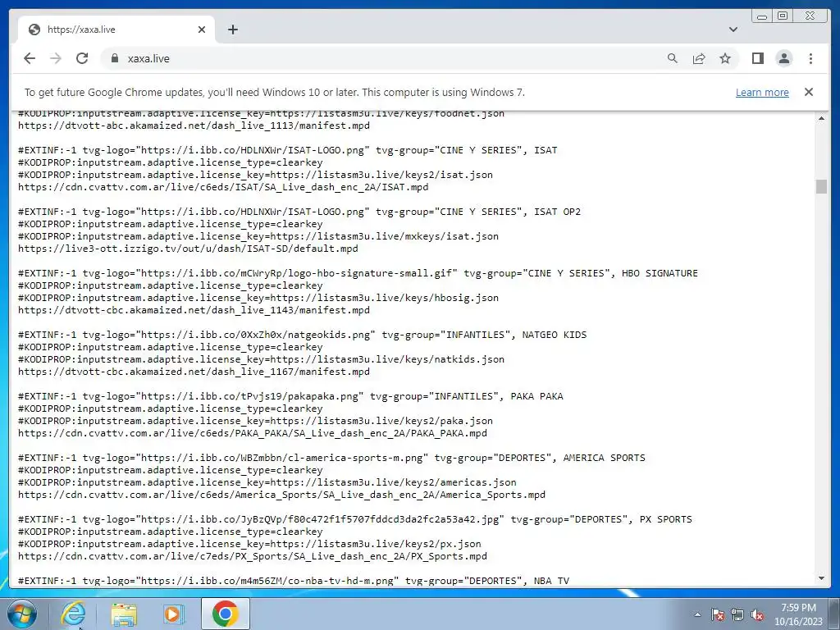Click the AMERICA SPORTS EXTINF line
This screenshot has width=840, height=630.
click(x=331, y=458)
